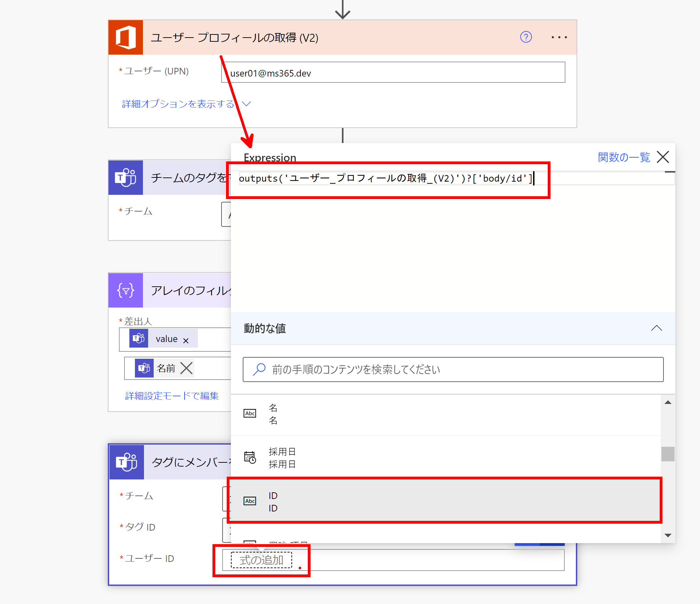This screenshot has height=604, width=700.
Task: Collapse the 動的な値 section
Action: [656, 328]
